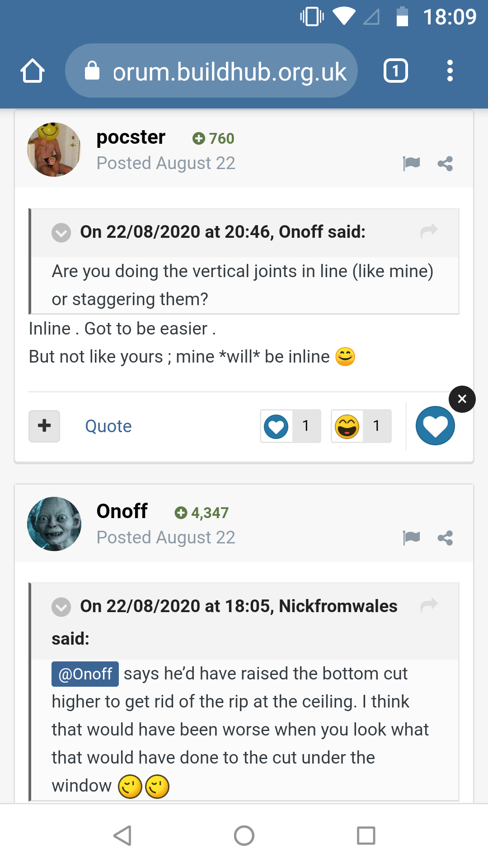Screen dimensions: 488x868
Task: Tap the address bar URL field
Action: point(211,71)
